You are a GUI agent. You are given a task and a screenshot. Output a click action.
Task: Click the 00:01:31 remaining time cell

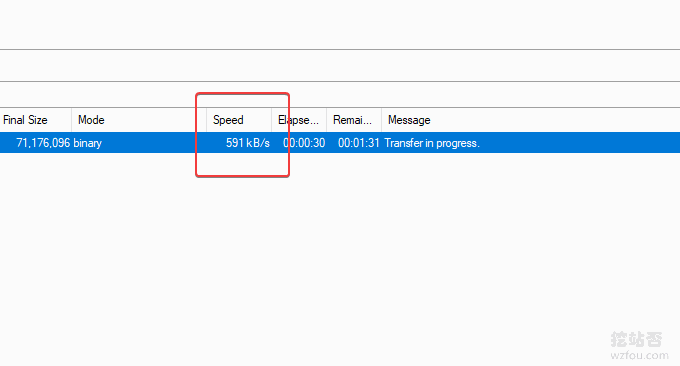tap(359, 143)
